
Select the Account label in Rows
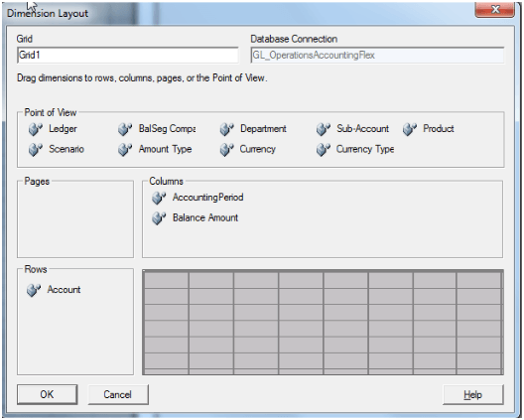[x=64, y=290]
